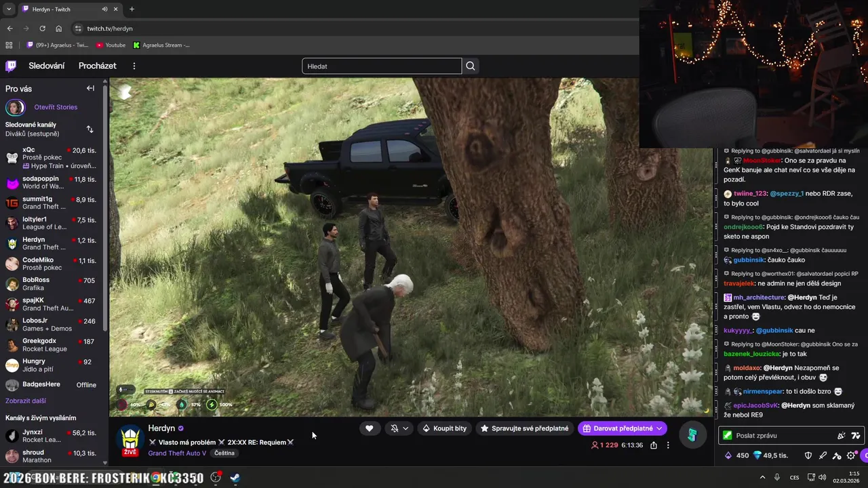Switch to the Sledování tab

click(47, 66)
